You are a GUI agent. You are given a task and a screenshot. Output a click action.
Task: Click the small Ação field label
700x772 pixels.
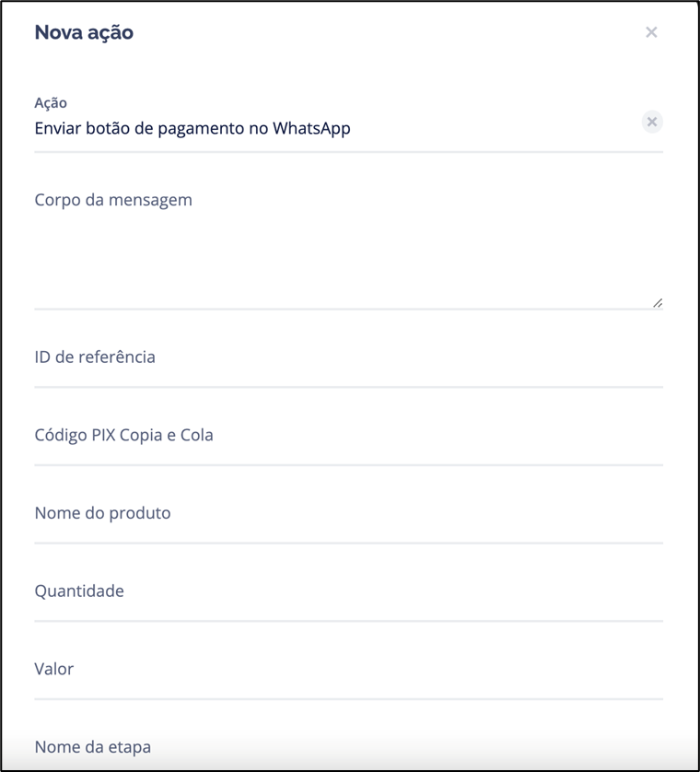pos(51,103)
